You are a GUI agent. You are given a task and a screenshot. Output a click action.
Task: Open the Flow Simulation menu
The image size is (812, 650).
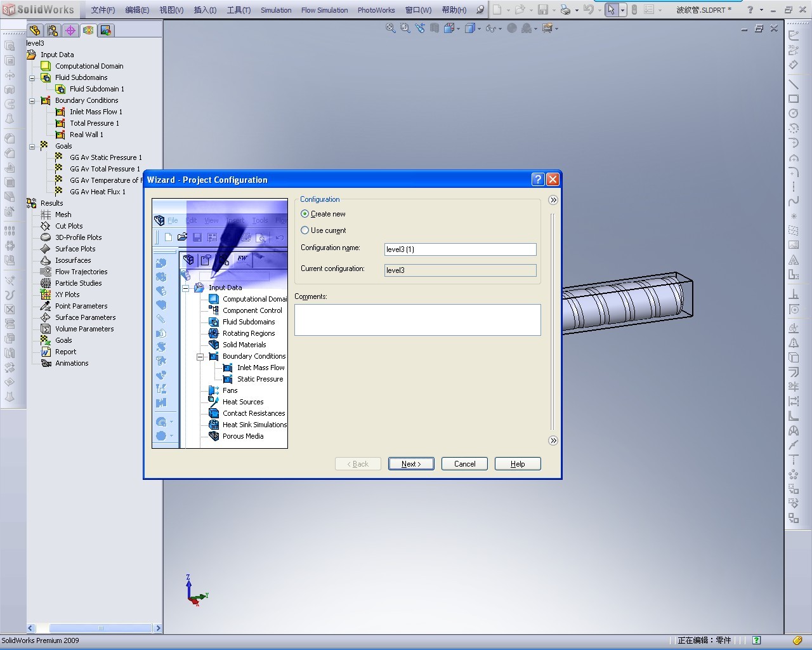pos(324,10)
